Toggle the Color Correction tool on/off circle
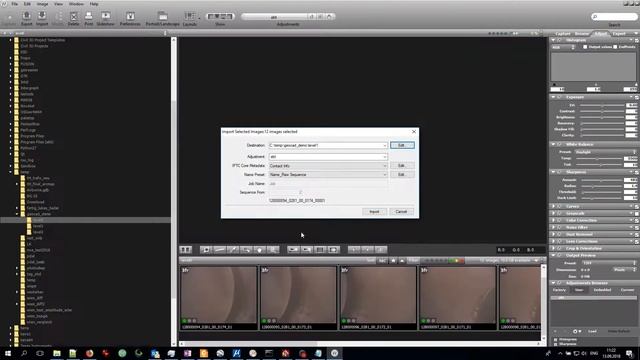Image resolution: width=640 pixels, height=360 pixels. [560, 220]
